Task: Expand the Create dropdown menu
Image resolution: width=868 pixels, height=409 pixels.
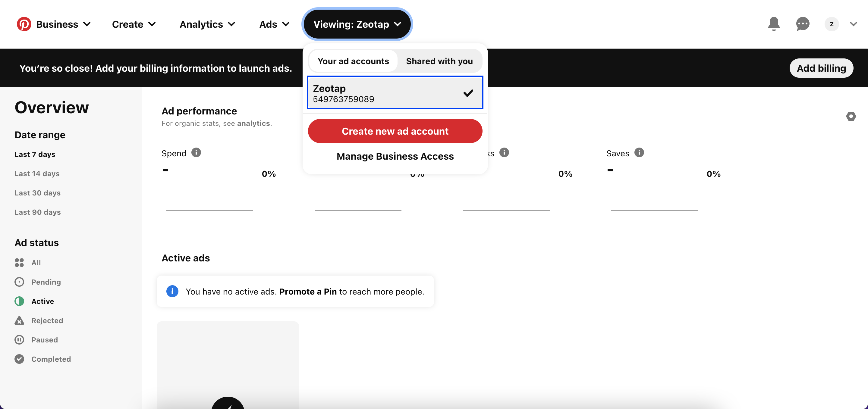Action: click(x=134, y=24)
